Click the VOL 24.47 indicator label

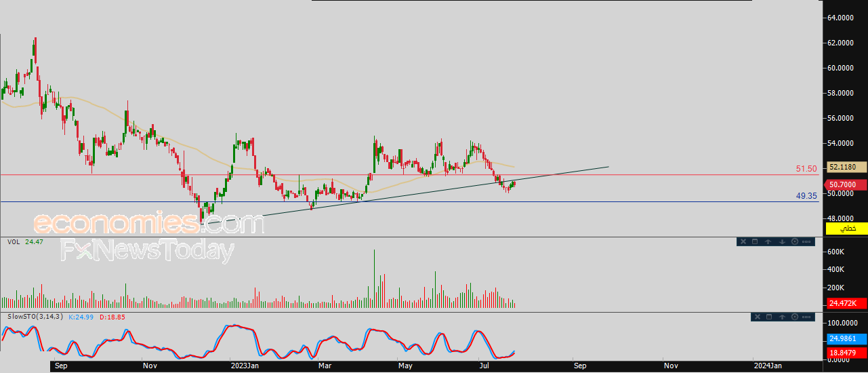click(25, 241)
